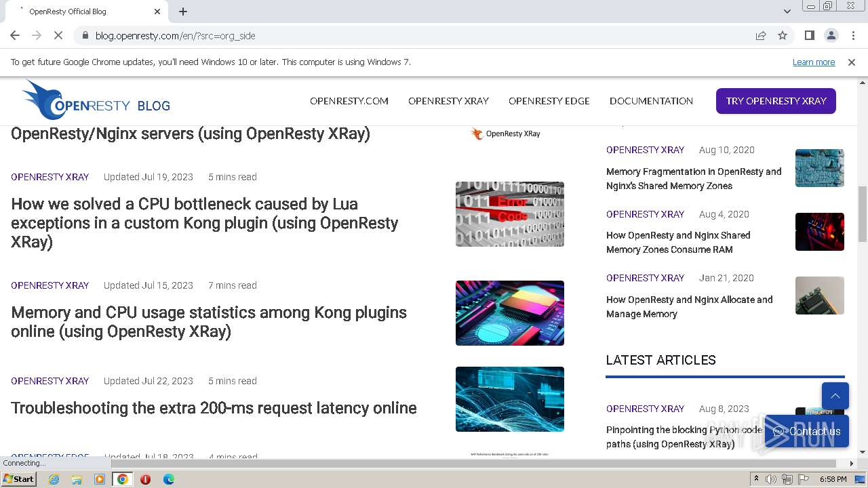Open Memory Fragmentation in OpenResty article
The width and height of the screenshot is (868, 488).
pyautogui.click(x=694, y=179)
